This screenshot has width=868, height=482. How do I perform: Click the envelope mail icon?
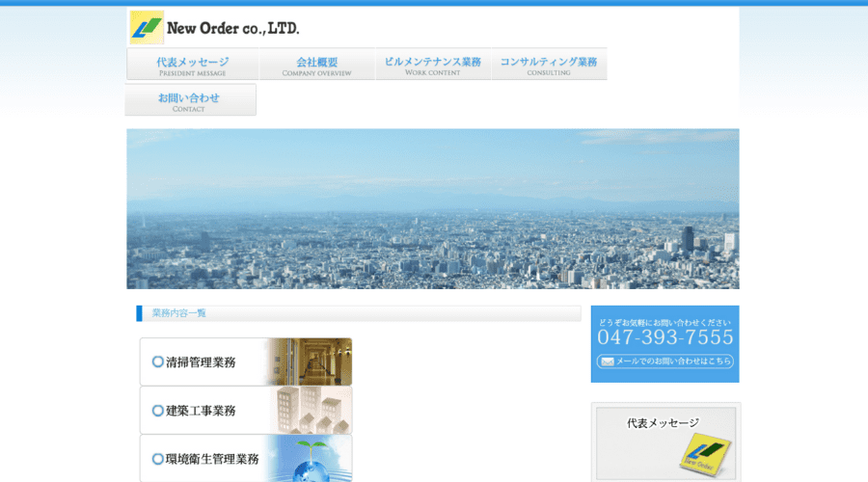(x=608, y=361)
